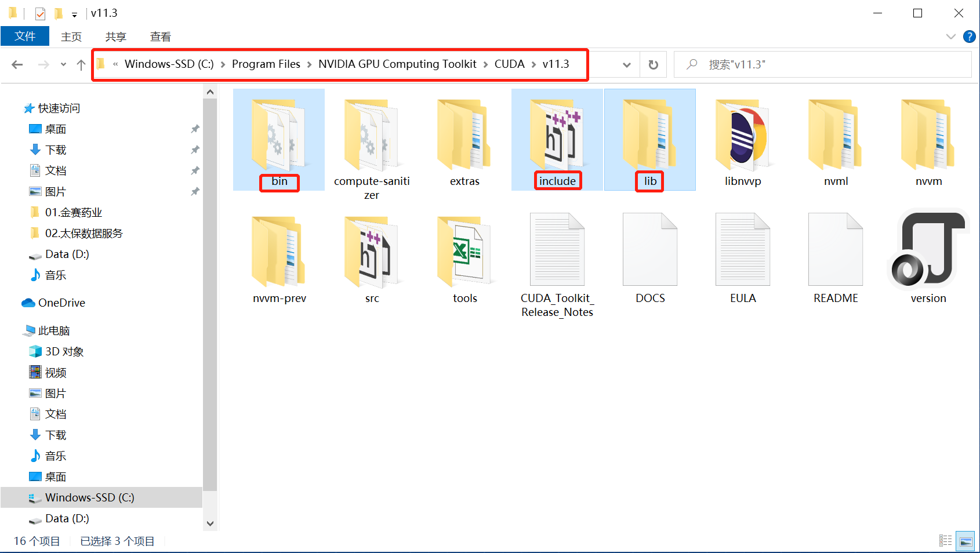Open the compute-sanitizer folder icon
The image size is (980, 553).
click(x=372, y=135)
